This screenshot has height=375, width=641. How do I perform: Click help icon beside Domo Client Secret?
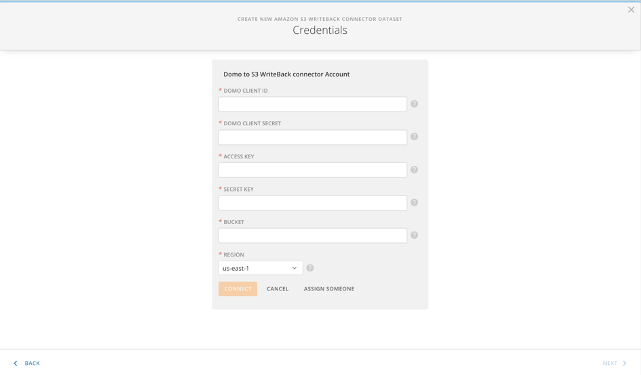[414, 137]
